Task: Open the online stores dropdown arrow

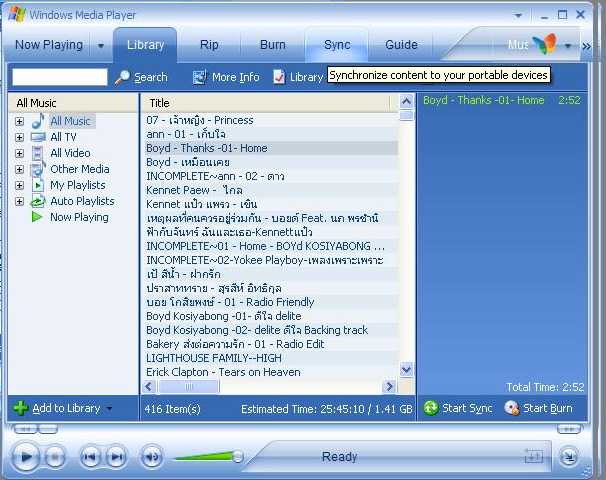Action: point(568,46)
